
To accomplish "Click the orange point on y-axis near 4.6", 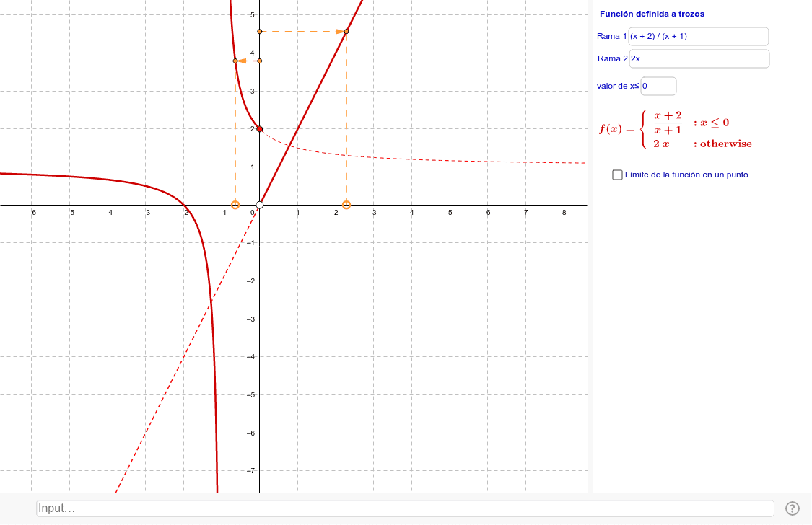I will pyautogui.click(x=260, y=32).
